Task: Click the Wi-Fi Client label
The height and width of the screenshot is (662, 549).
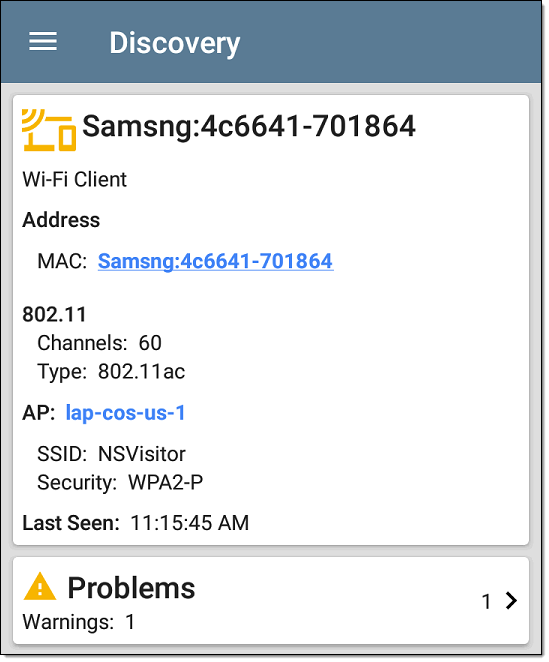Action: 74,179
